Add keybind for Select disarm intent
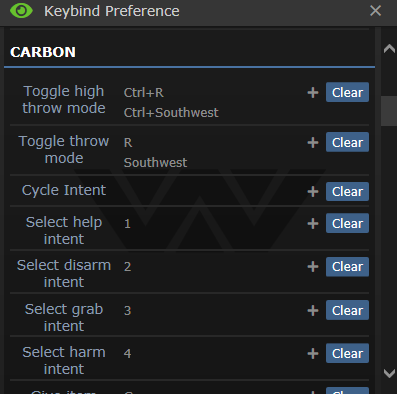 click(313, 267)
